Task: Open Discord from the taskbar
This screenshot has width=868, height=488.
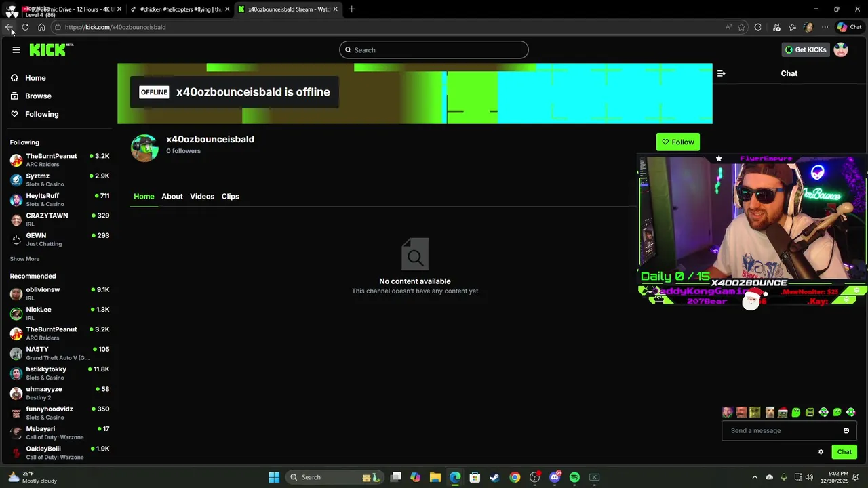Action: [x=555, y=477]
